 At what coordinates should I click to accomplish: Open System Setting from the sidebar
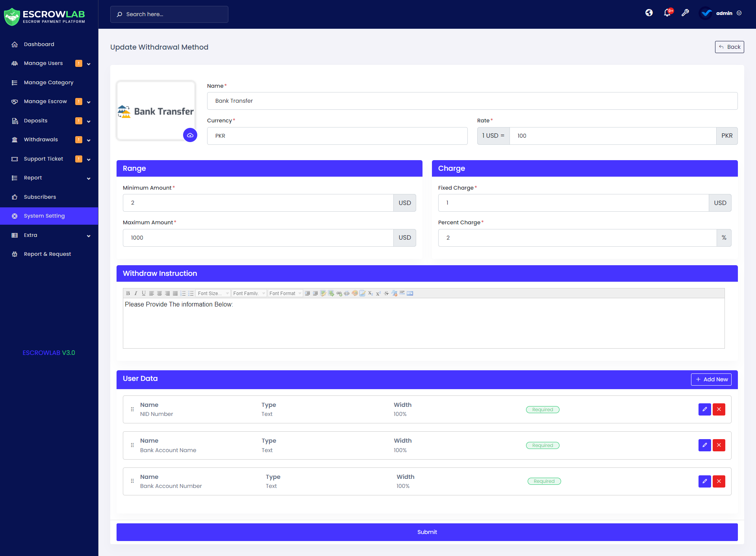[x=44, y=216]
